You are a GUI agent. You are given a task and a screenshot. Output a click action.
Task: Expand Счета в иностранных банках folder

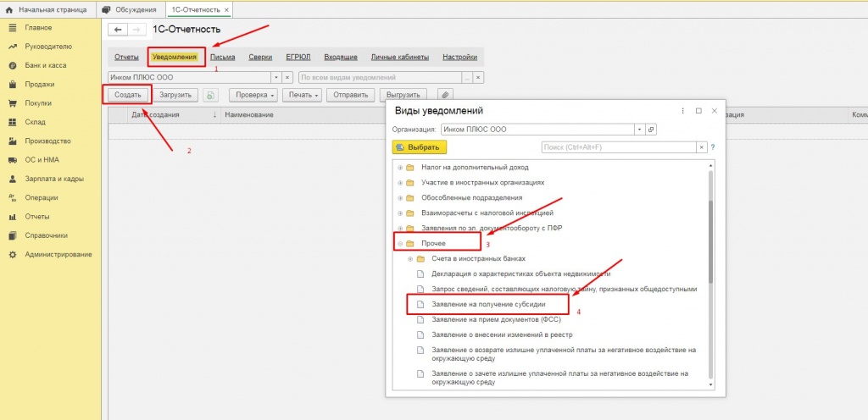click(x=410, y=258)
